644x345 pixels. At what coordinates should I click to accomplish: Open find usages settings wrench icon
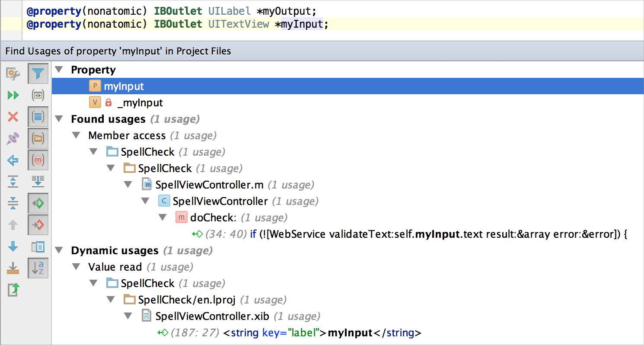click(13, 73)
